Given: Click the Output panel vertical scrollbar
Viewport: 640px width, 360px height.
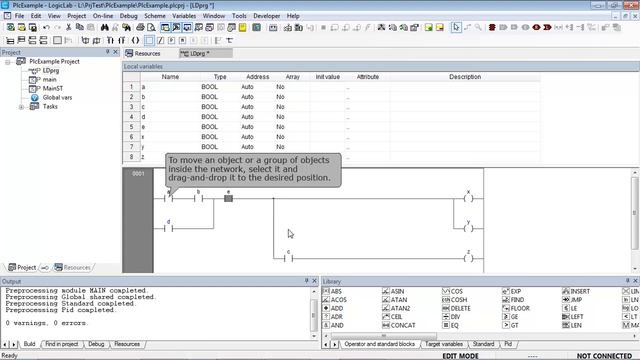Looking at the screenshot, I should point(314,314).
